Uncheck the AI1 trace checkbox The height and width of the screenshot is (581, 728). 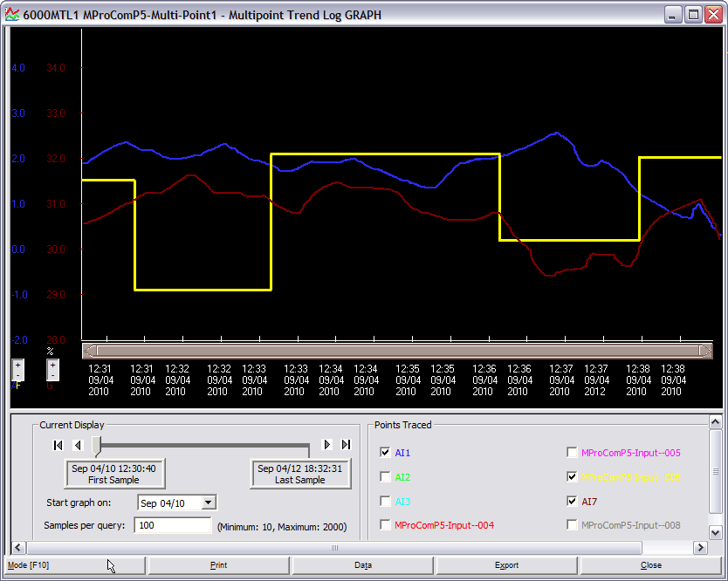(x=386, y=453)
